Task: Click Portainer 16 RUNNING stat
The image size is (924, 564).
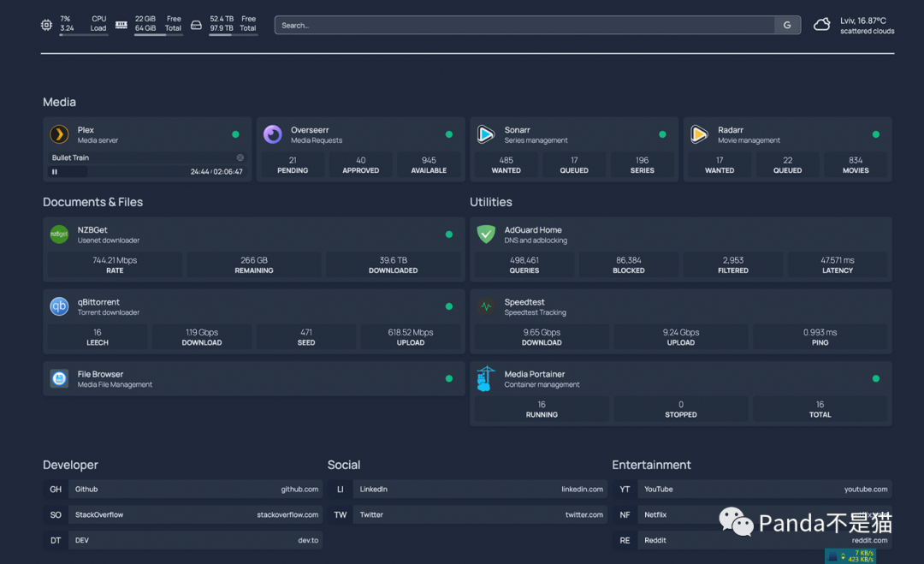Action: point(542,409)
